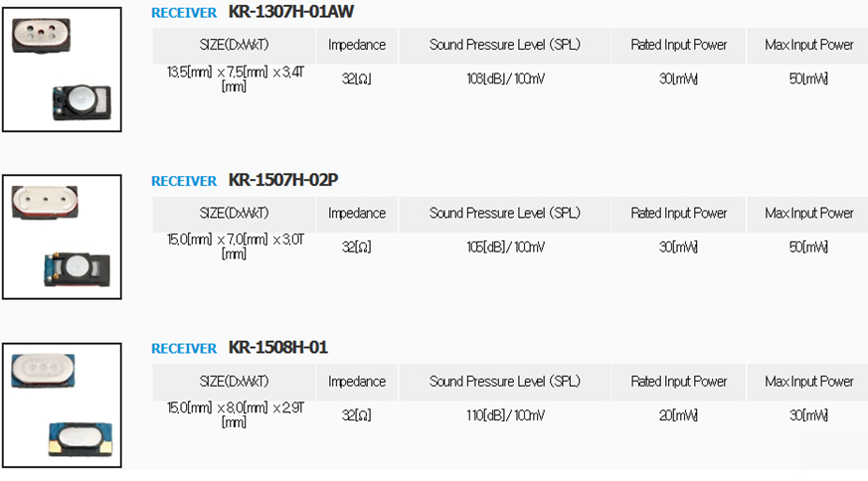868x481 pixels.
Task: Click RECEIVER label beside KR-1507H-02P
Action: tap(184, 181)
